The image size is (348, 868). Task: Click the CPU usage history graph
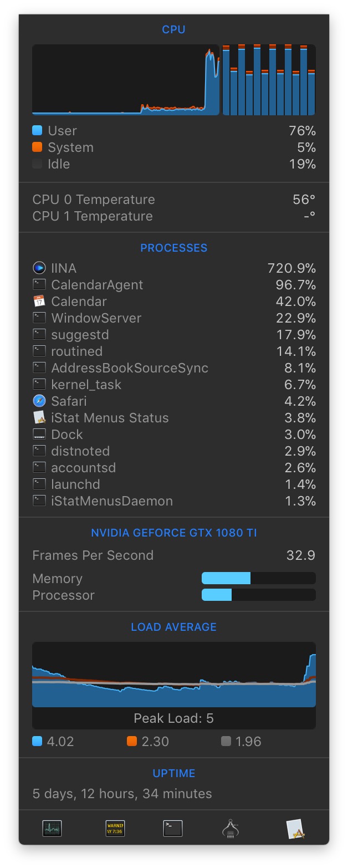click(x=126, y=80)
